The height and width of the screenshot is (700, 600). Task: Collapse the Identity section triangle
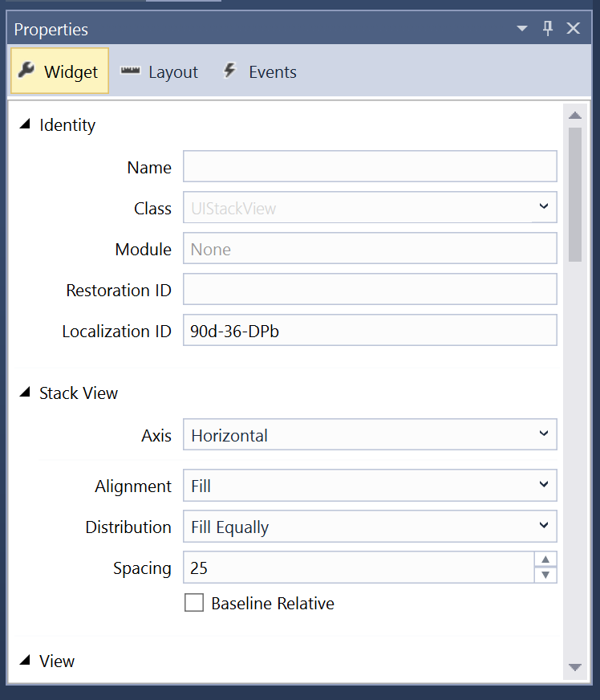[x=25, y=124]
